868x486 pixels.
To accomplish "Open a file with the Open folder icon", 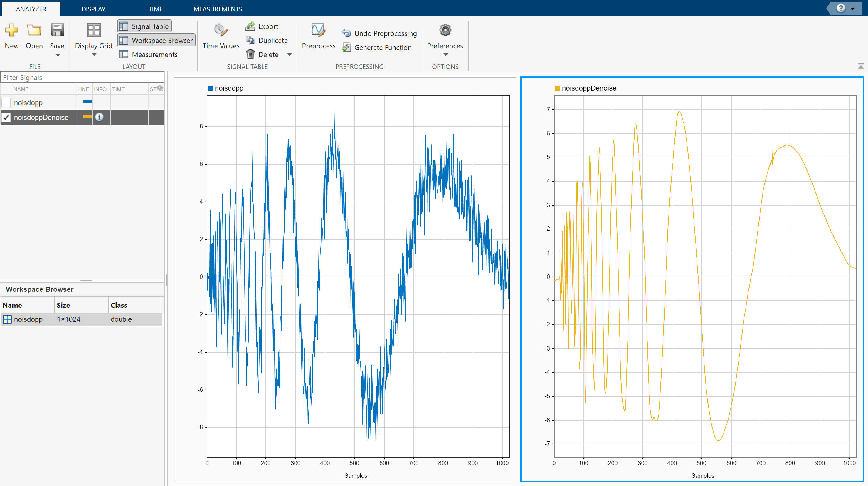I will [x=34, y=30].
